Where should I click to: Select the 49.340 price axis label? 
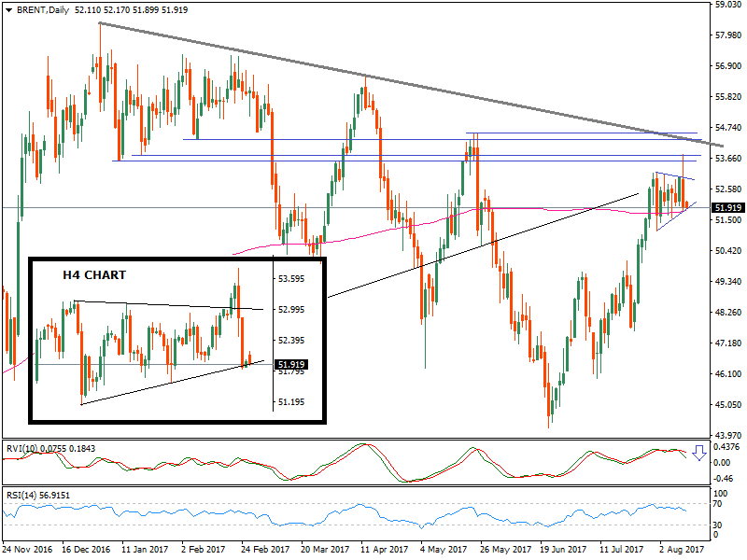pyautogui.click(x=728, y=282)
